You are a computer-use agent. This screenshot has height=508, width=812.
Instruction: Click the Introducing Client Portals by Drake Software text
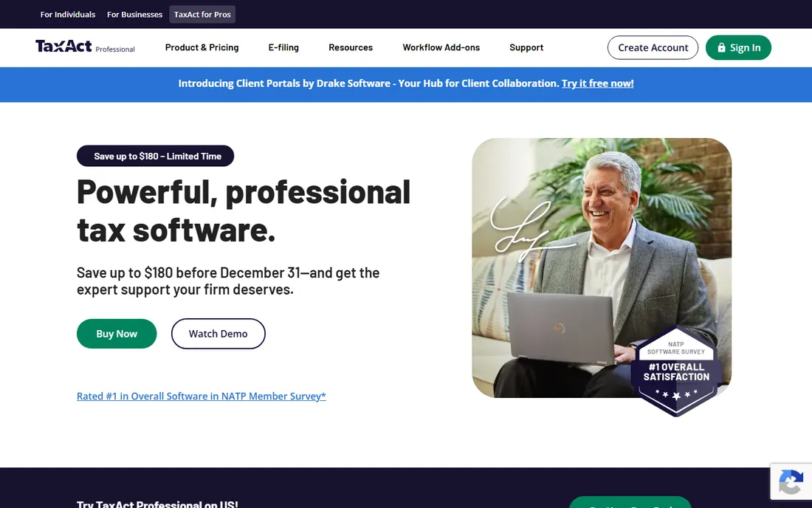(368, 83)
